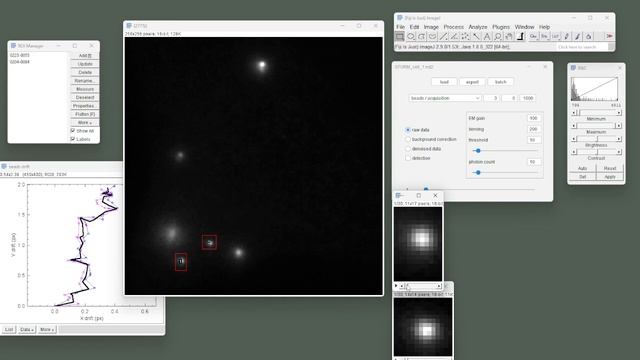Select the Flood fill tool
The image size is (640, 360).
(589, 37)
